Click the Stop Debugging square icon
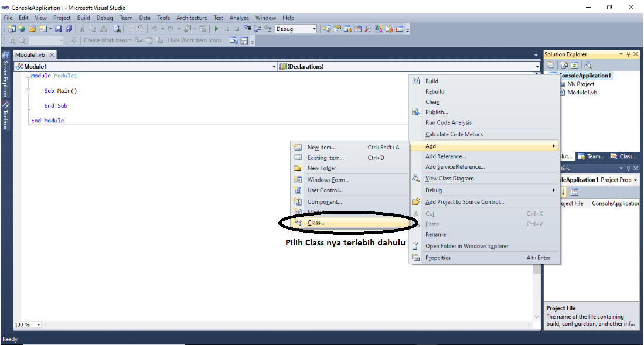The width and height of the screenshot is (644, 345). click(x=237, y=29)
